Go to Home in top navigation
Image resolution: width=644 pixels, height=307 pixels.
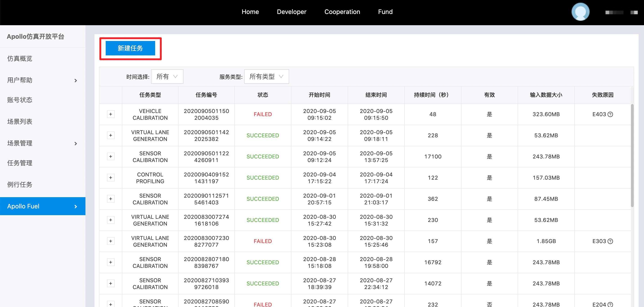pyautogui.click(x=250, y=12)
